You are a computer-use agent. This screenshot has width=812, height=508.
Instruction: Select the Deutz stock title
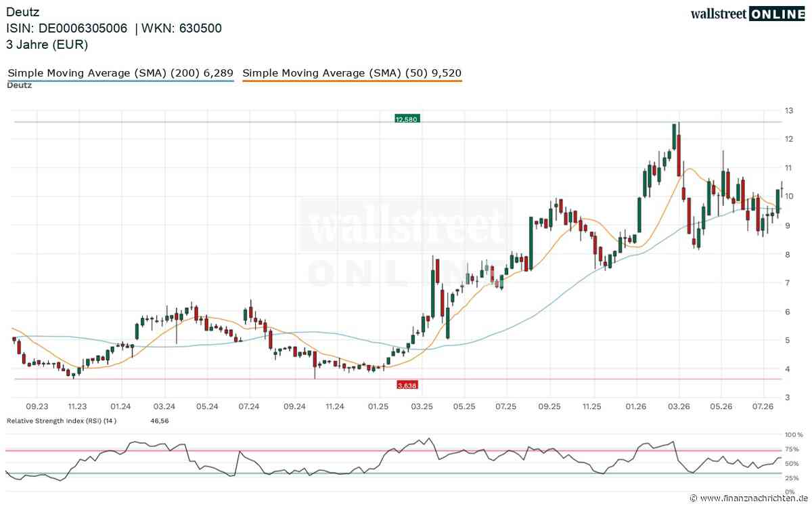[x=22, y=12]
